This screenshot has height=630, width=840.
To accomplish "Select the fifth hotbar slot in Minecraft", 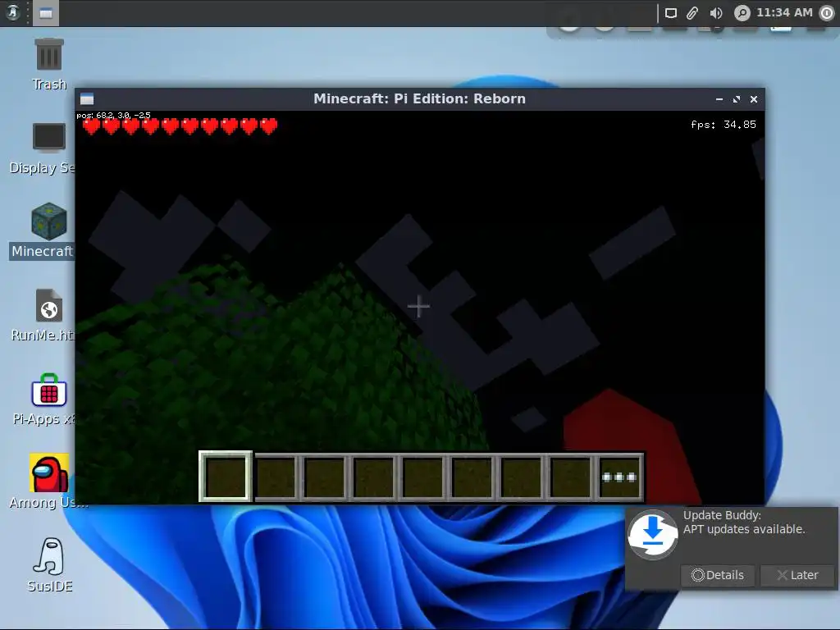I will [x=423, y=477].
